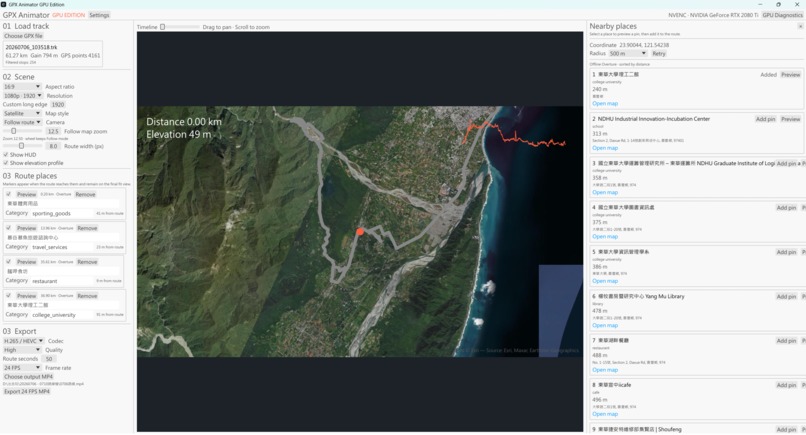The width and height of the screenshot is (806, 435).
Task: Preview nearby place 1 marked Added
Action: click(791, 75)
